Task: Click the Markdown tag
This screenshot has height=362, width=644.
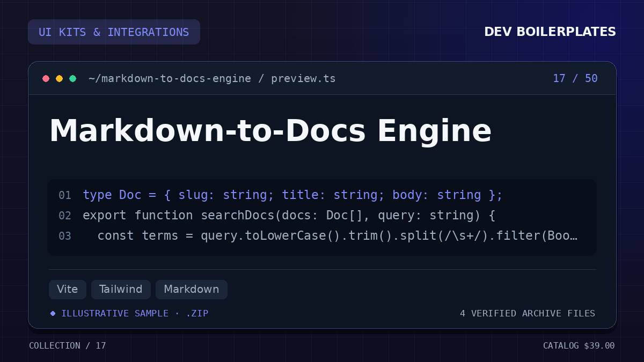Action: (192, 290)
